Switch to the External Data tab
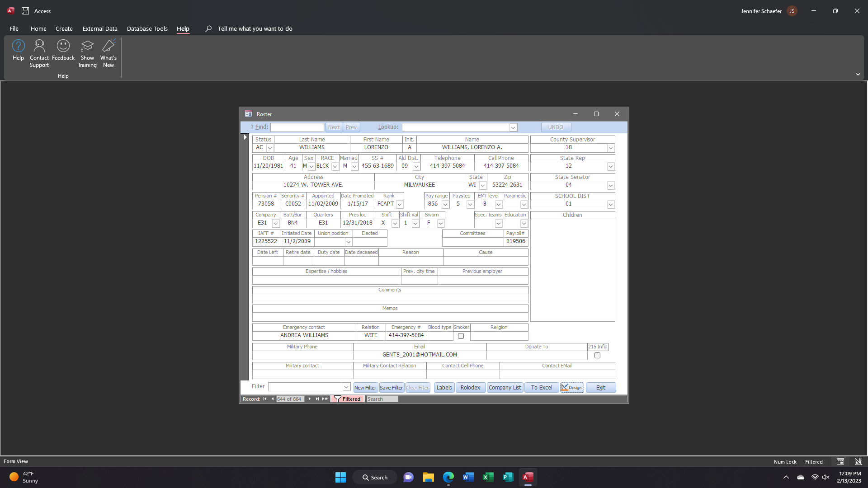This screenshot has width=868, height=488. click(x=100, y=28)
